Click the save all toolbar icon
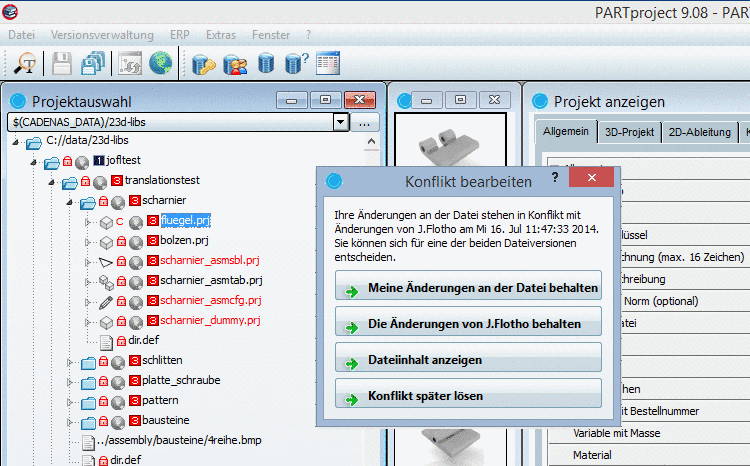The width and height of the screenshot is (750, 466). (93, 64)
